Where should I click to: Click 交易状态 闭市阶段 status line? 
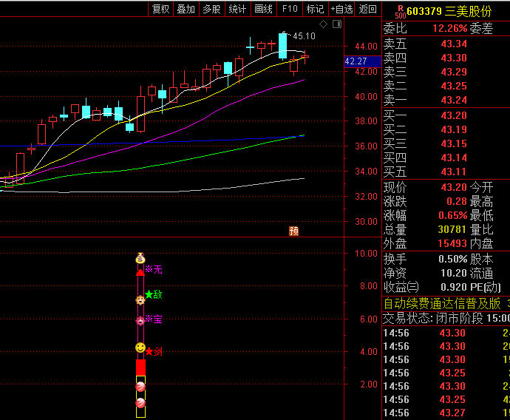click(x=446, y=318)
